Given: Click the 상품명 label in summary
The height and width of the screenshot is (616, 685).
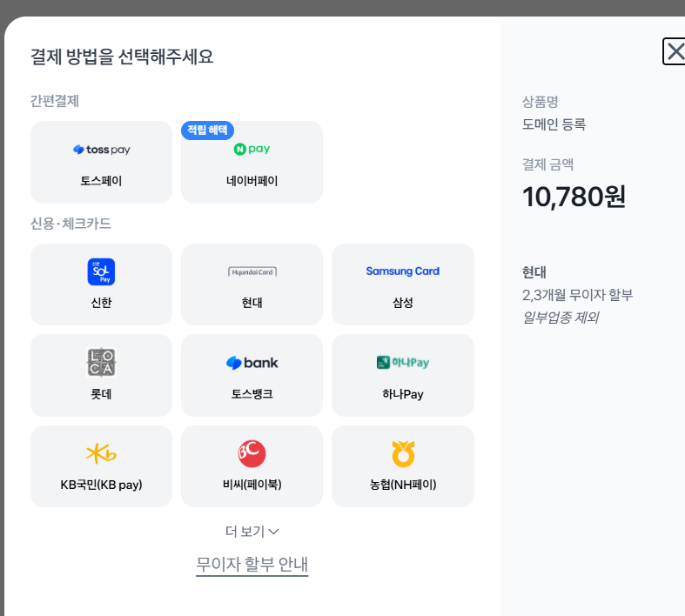Looking at the screenshot, I should click(x=541, y=102).
